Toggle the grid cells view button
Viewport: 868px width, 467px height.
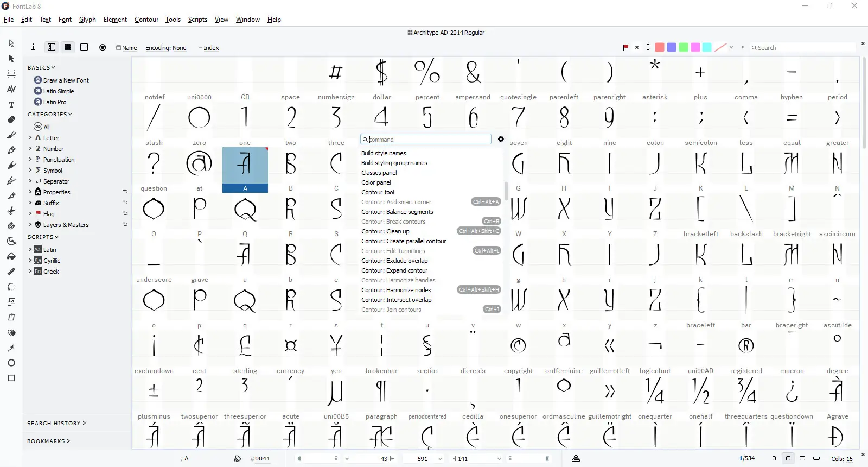coord(68,47)
